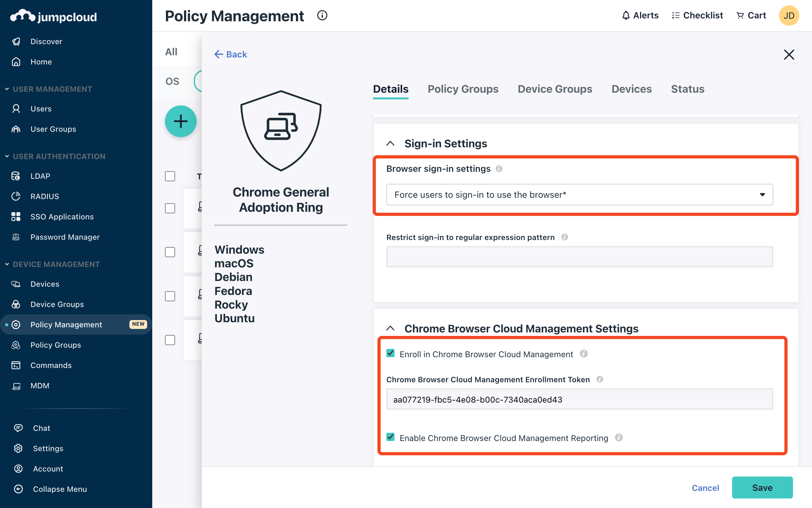Open Users via its person icon
The width and height of the screenshot is (812, 508).
tap(16, 109)
